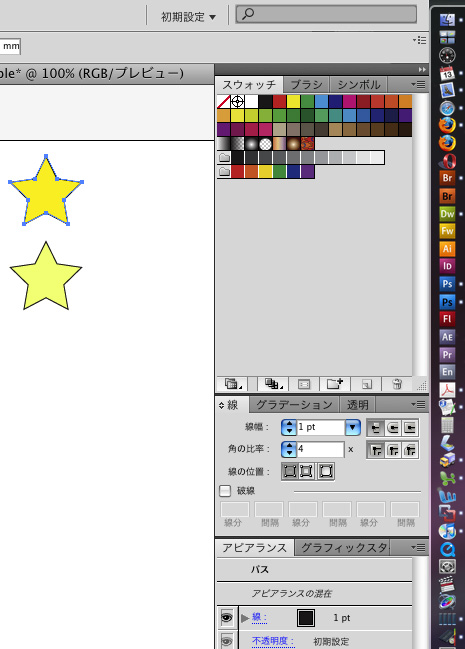Image resolution: width=465 pixels, height=649 pixels.
Task: Click the Delete Swatch trash icon
Action: point(397,384)
